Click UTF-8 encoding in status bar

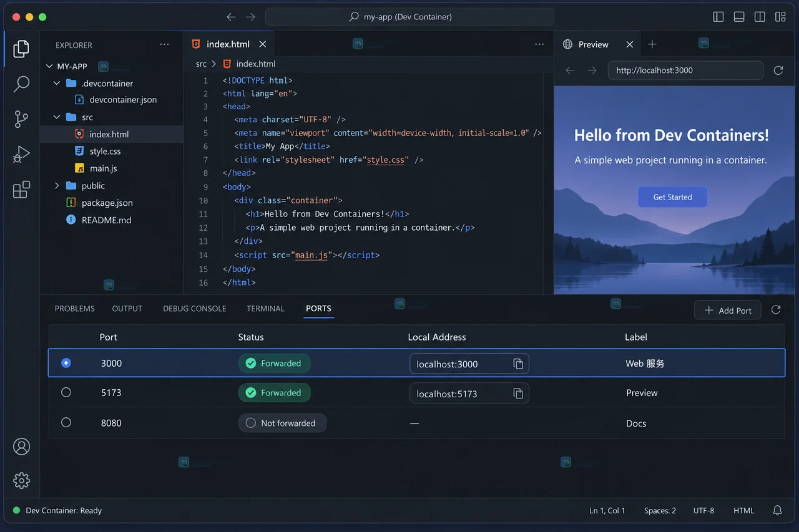point(703,510)
